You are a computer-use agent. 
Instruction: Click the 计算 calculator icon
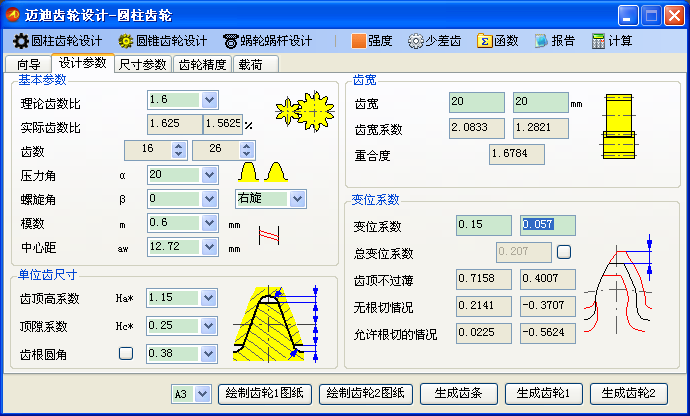click(598, 41)
